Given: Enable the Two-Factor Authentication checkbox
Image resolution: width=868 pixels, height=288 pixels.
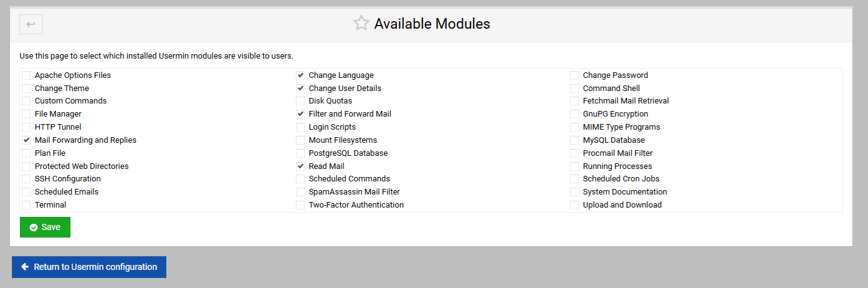Looking at the screenshot, I should (x=300, y=205).
